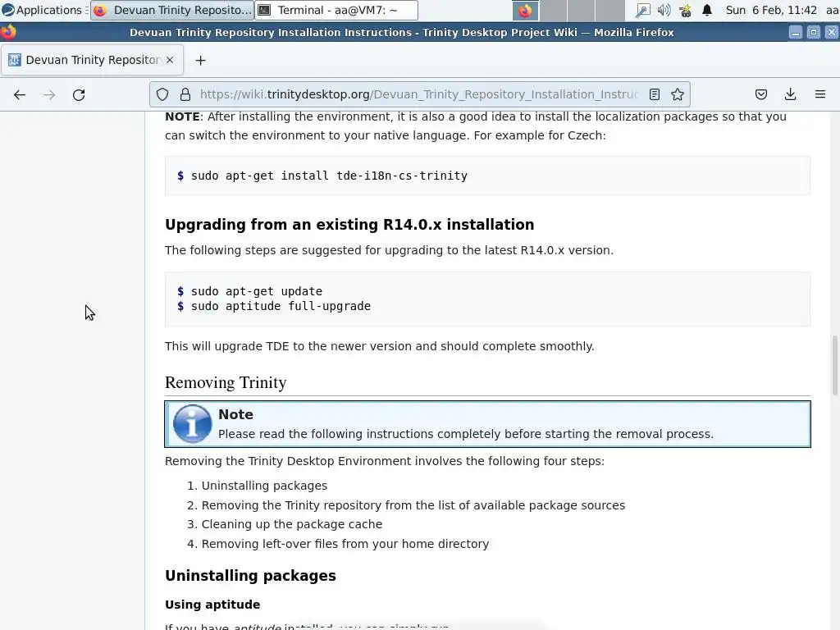
Task: View site security via padlock icon
Action: (185, 94)
